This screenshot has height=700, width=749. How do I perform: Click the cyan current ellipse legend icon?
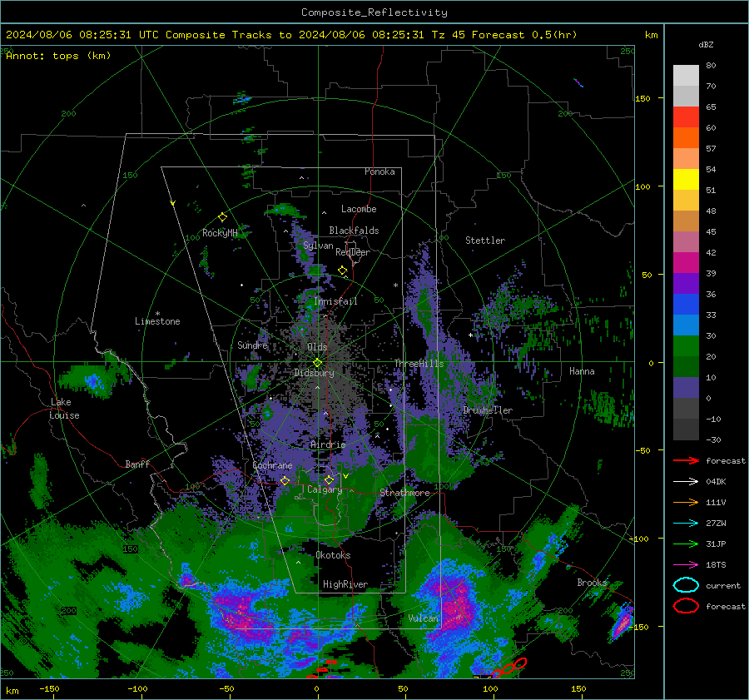686,585
